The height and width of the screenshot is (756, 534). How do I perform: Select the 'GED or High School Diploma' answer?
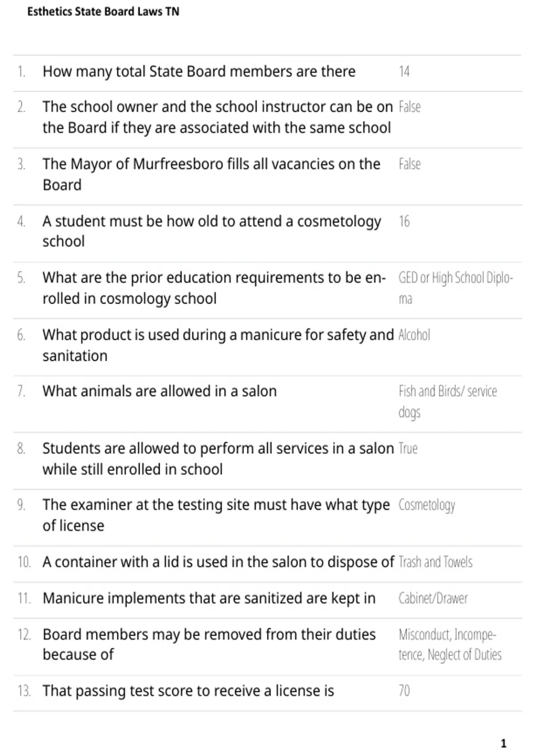pos(456,288)
